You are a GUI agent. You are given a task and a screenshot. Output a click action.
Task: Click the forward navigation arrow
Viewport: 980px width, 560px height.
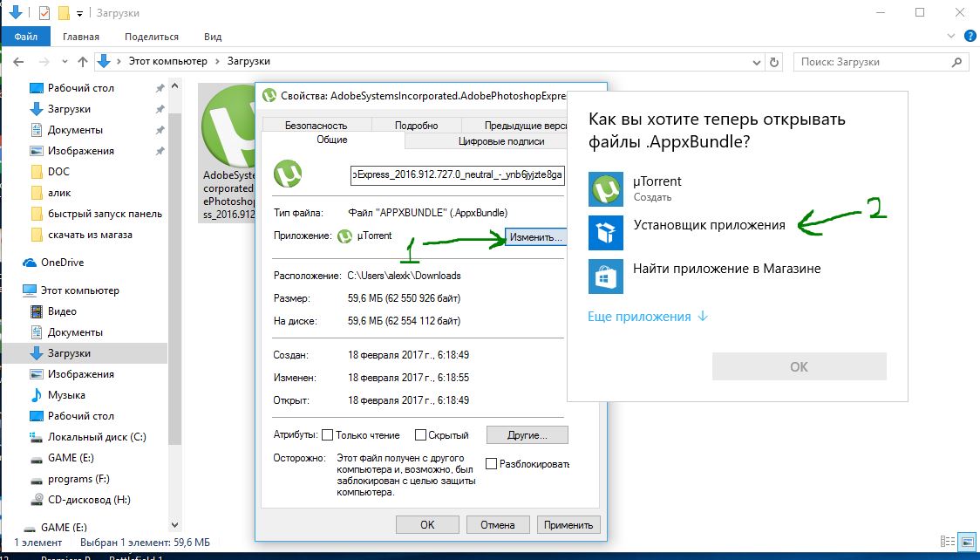point(44,62)
